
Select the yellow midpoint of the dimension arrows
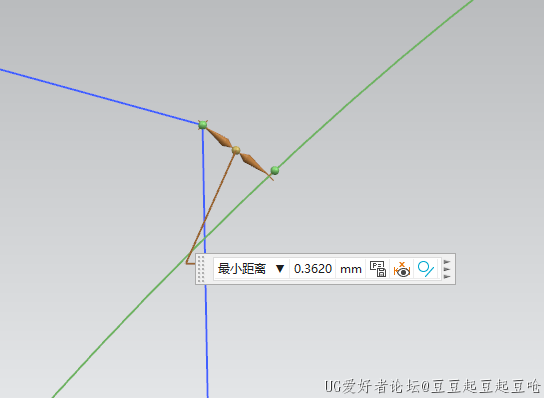click(x=236, y=150)
